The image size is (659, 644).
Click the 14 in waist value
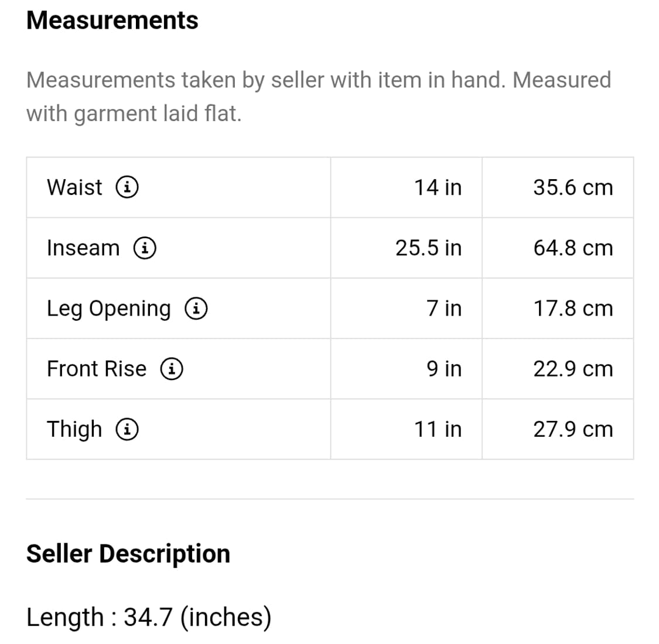(438, 187)
